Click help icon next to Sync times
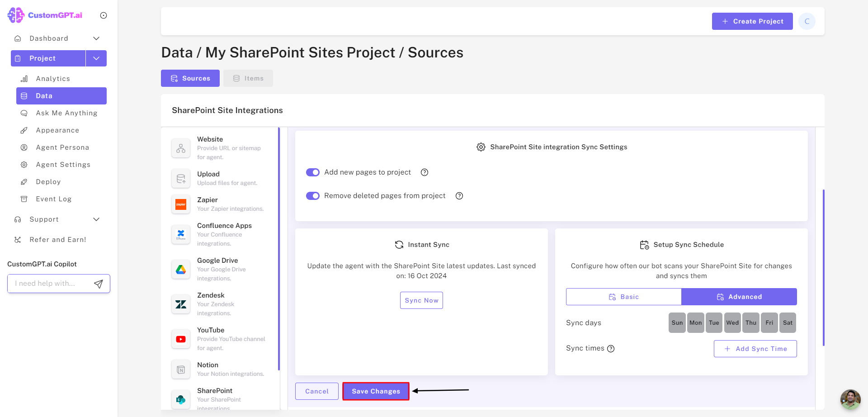The width and height of the screenshot is (868, 417). pos(611,349)
